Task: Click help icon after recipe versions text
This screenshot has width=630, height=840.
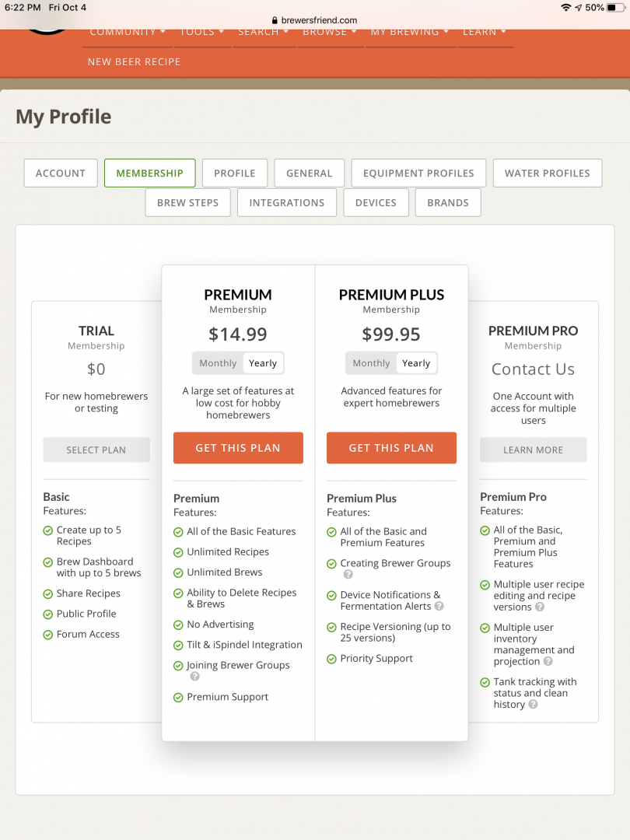Action: click(x=540, y=607)
